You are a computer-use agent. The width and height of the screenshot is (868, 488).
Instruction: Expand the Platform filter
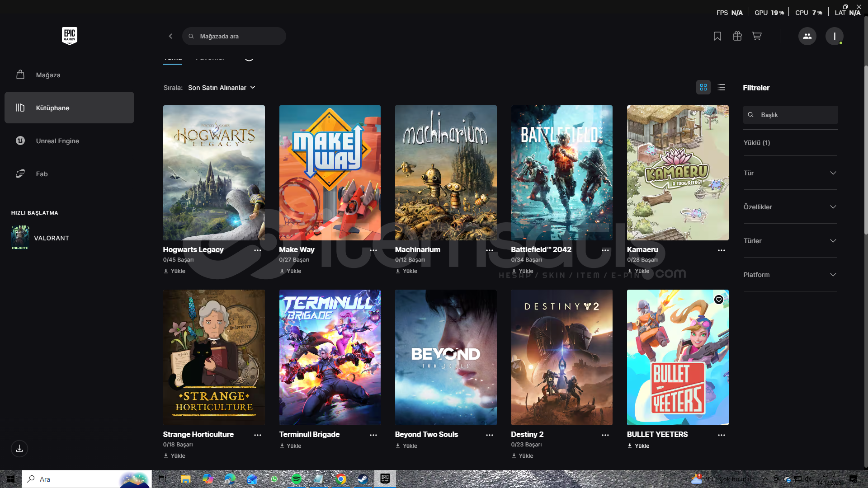click(x=790, y=275)
